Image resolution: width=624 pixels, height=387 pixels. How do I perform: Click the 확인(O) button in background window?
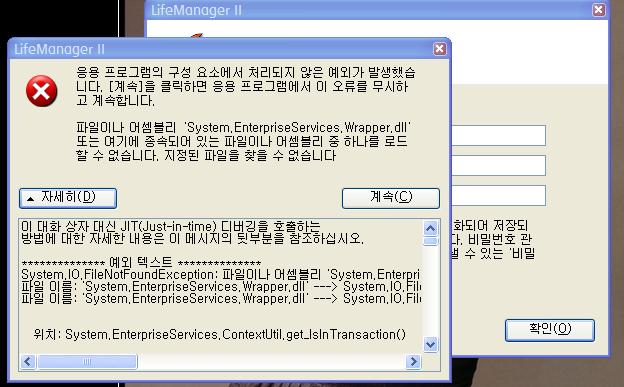(550, 330)
